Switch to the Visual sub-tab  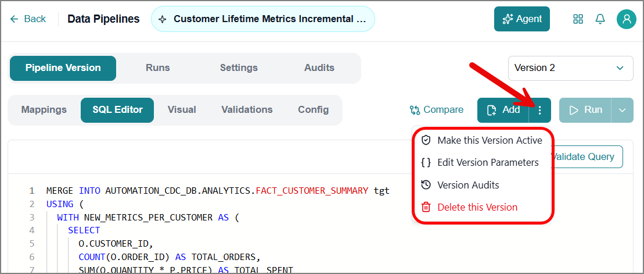182,110
